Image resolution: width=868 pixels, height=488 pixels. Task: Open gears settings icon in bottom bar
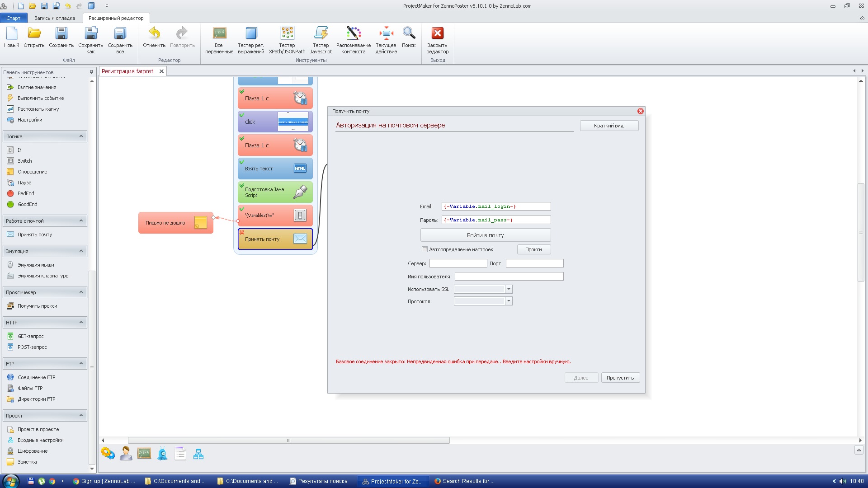point(108,453)
